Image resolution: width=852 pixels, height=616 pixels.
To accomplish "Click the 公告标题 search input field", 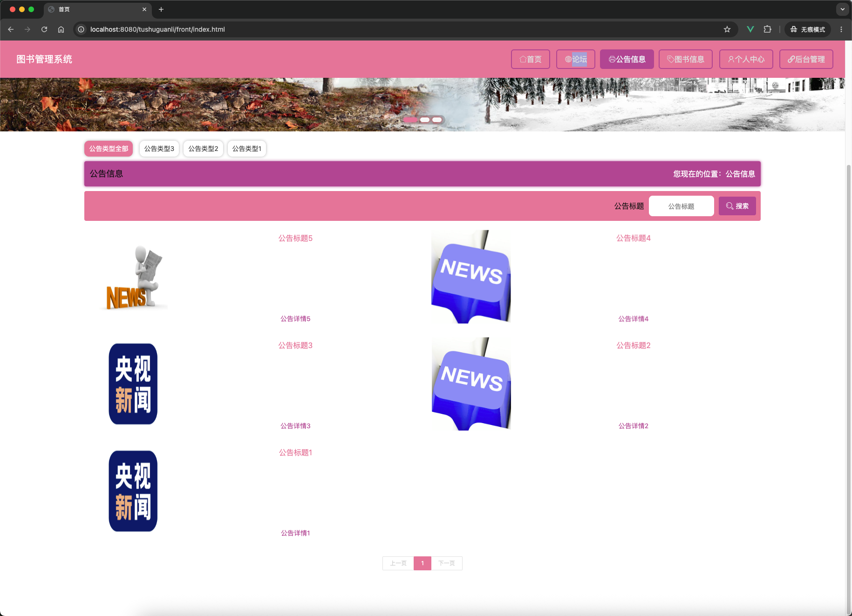I will pyautogui.click(x=682, y=206).
